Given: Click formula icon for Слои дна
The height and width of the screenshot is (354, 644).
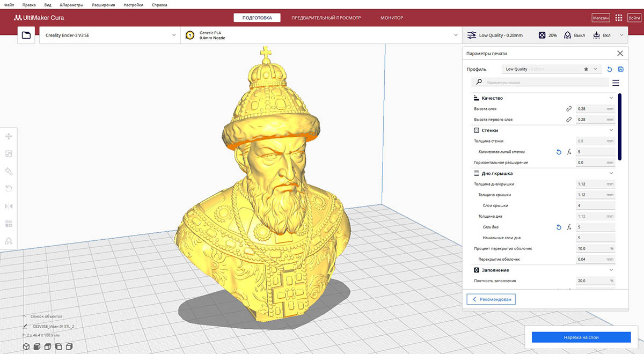Looking at the screenshot, I should [x=569, y=227].
